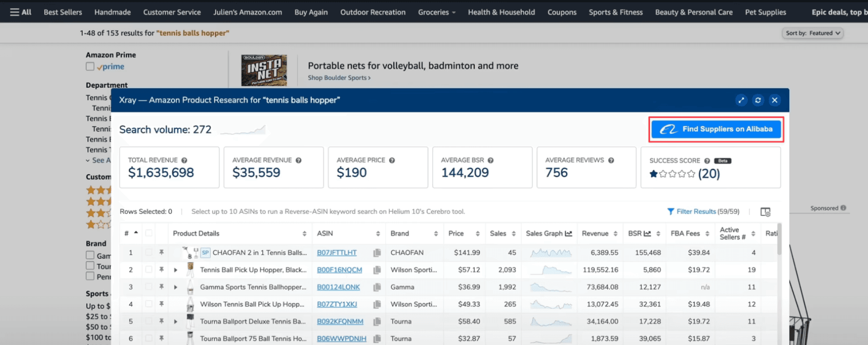Viewport: 868px width, 345px height.
Task: Open Amazon All hamburger menu
Action: pos(20,12)
